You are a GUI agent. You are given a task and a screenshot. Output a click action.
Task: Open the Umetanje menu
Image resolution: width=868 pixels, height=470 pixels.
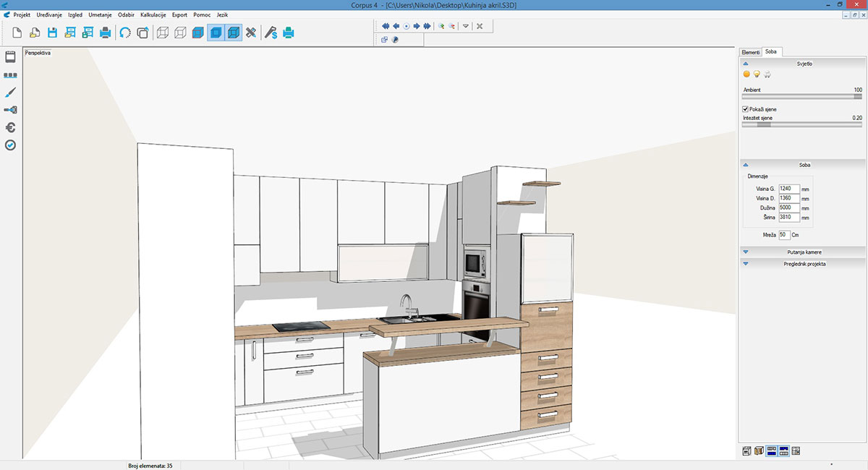(x=100, y=14)
